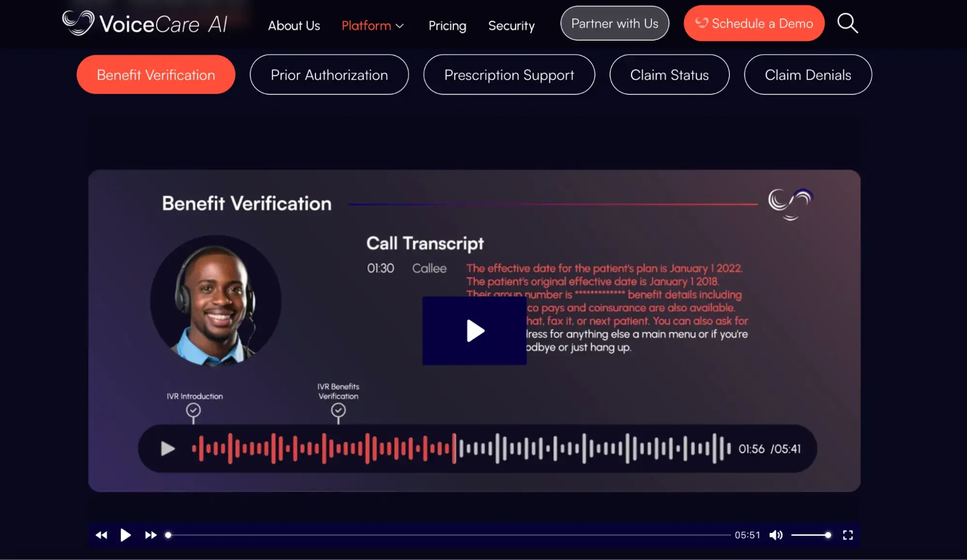Adjust the volume slider
967x560 pixels.
click(x=811, y=535)
